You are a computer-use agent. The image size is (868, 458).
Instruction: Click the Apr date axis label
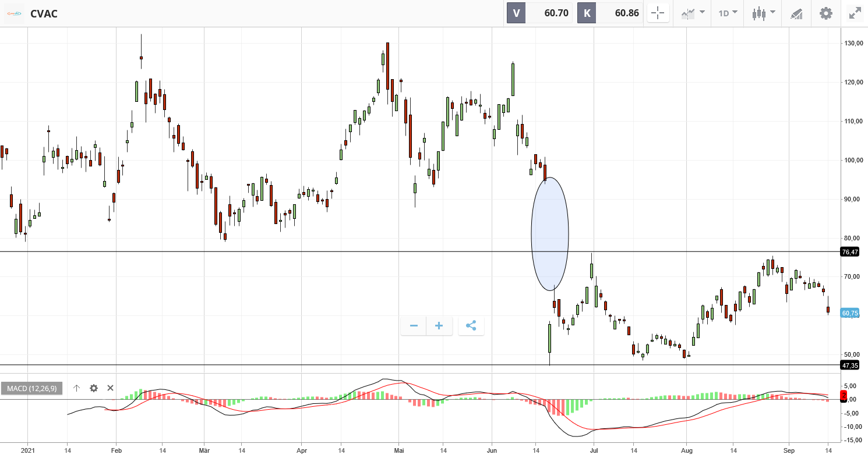tap(302, 450)
